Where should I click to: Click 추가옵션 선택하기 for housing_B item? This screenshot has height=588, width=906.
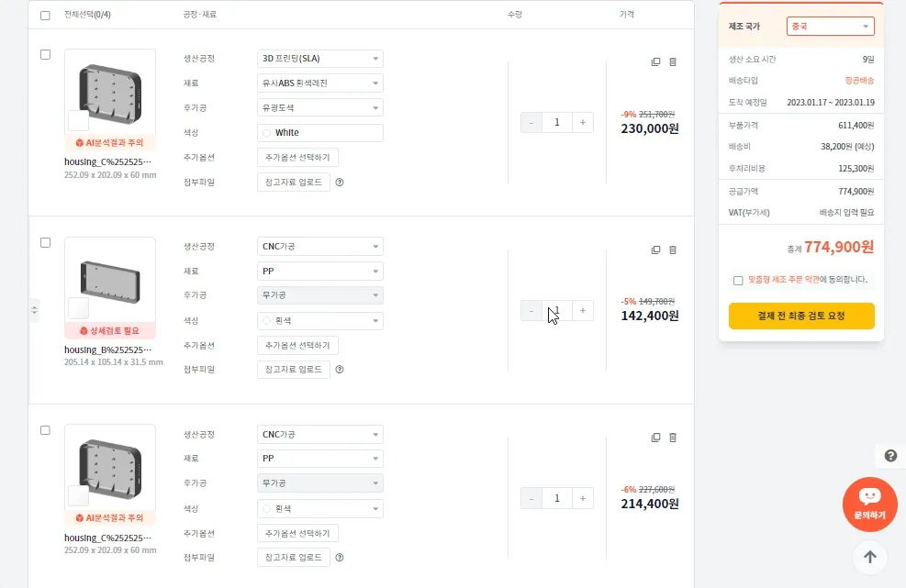[x=297, y=346]
